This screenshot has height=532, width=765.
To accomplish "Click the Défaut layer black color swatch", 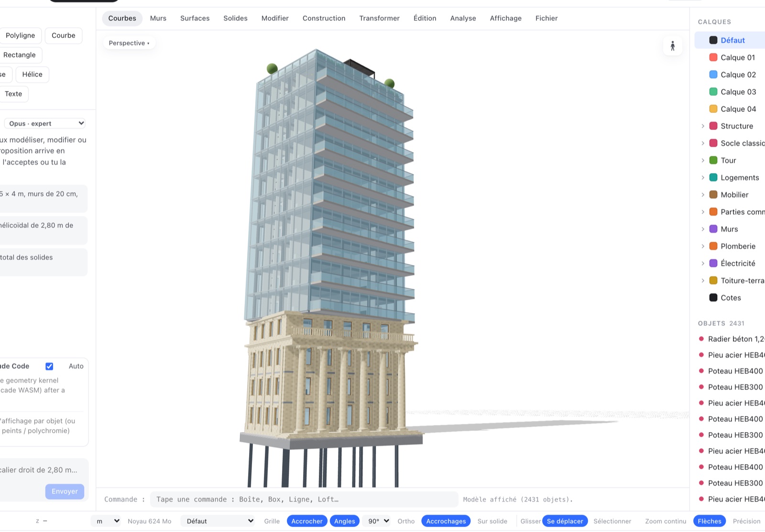I will [x=713, y=40].
